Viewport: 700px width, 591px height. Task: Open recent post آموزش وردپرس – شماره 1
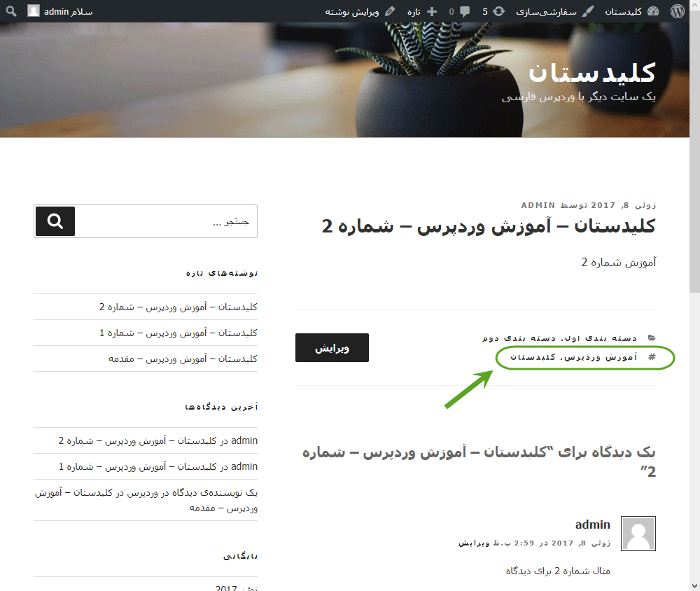[x=178, y=333]
